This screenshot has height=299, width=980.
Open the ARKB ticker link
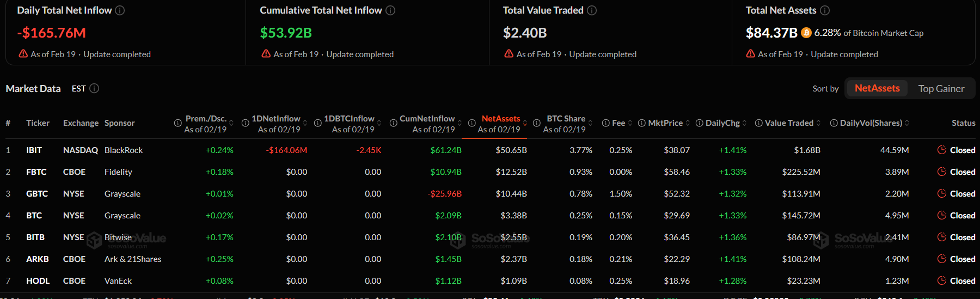click(38, 259)
